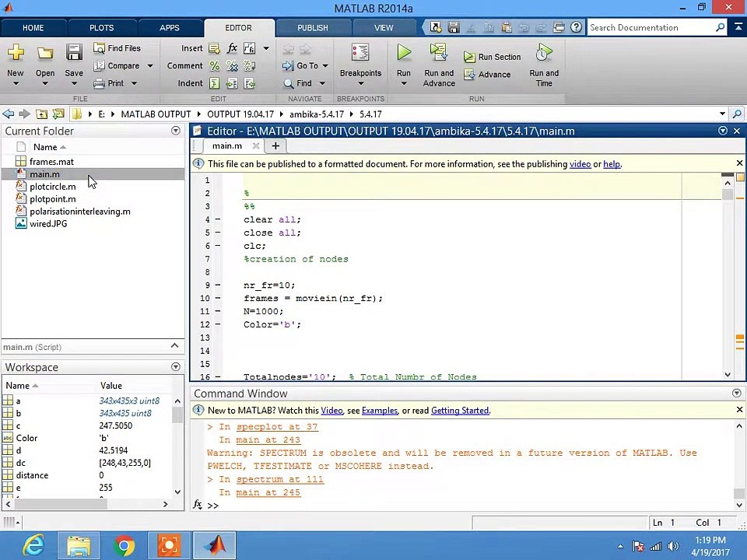
Task: Switch to HOME ribbon tab
Action: 33,28
